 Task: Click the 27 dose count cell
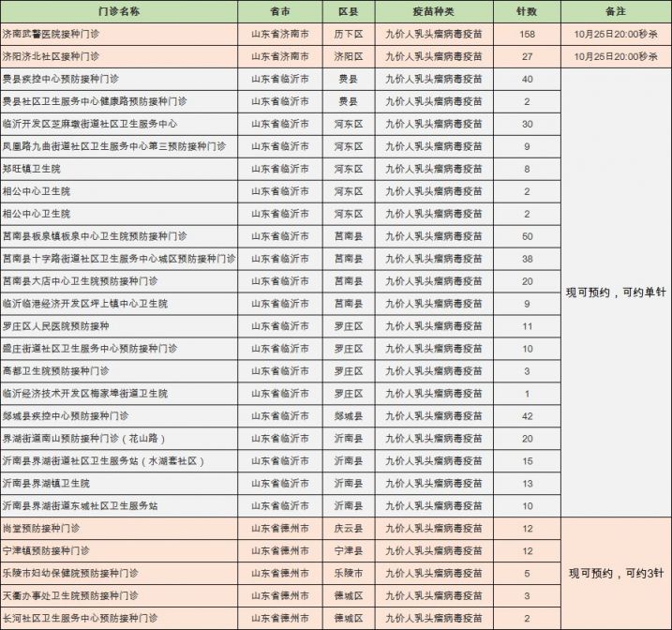click(527, 56)
